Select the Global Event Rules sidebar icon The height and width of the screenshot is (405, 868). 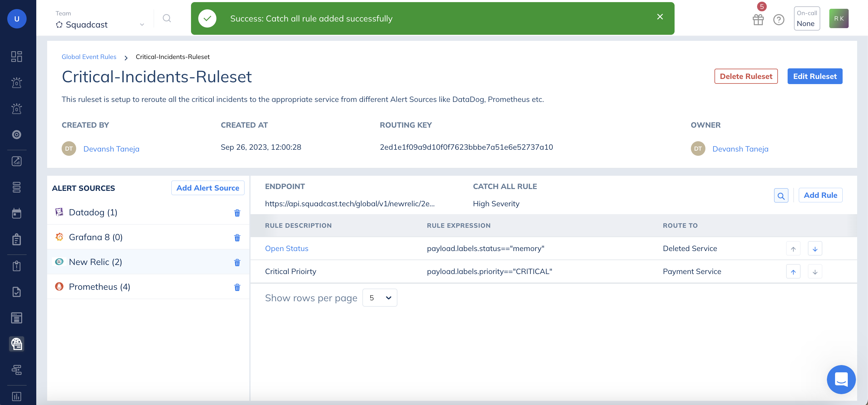coord(17,344)
